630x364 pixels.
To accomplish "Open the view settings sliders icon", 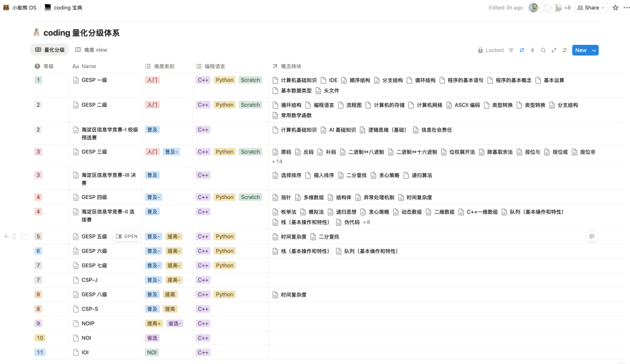I will [x=565, y=50].
